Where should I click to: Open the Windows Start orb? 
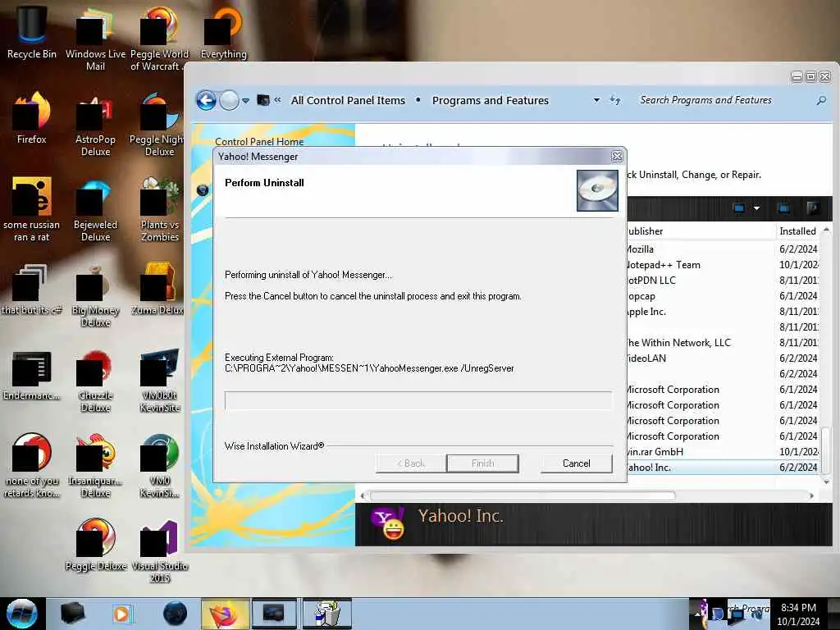21,614
